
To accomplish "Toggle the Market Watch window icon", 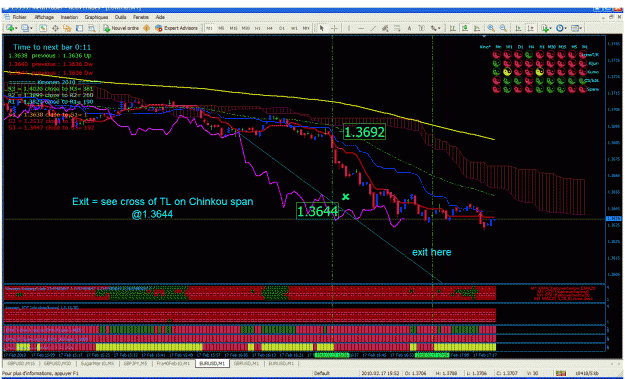I will pyautogui.click(x=43, y=28).
